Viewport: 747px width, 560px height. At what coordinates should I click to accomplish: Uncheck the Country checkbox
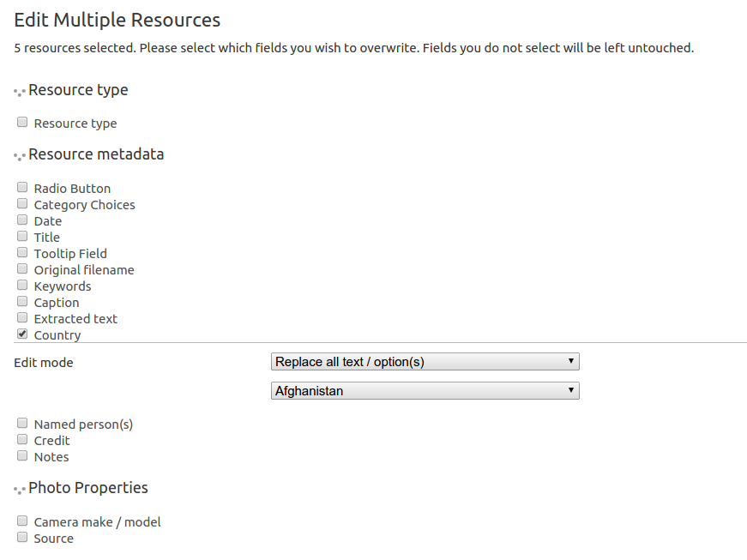22,334
